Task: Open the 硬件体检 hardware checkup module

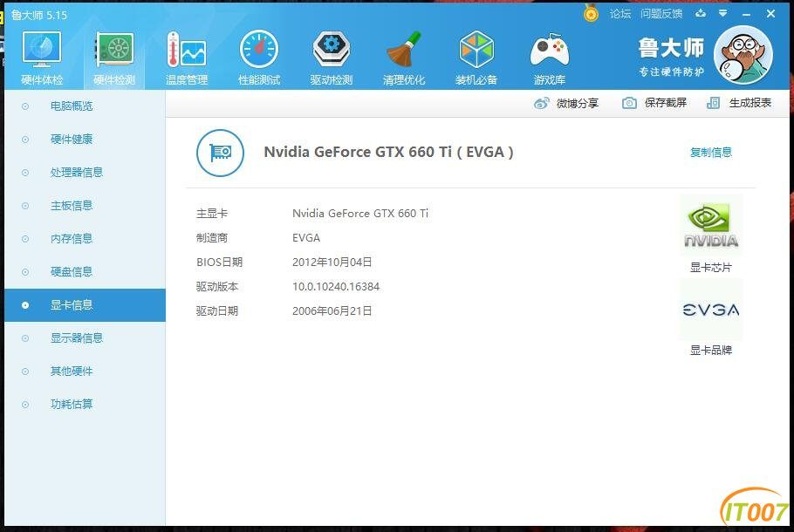Action: coord(42,58)
